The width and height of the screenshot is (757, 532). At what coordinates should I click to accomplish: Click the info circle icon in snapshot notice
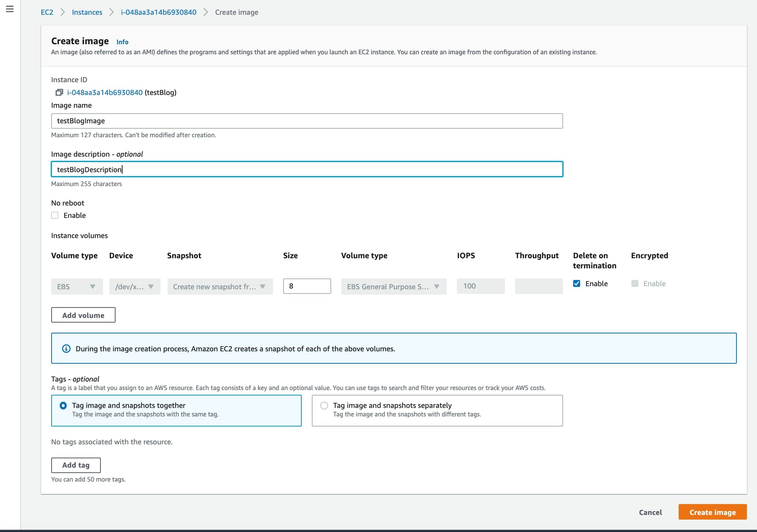[66, 349]
